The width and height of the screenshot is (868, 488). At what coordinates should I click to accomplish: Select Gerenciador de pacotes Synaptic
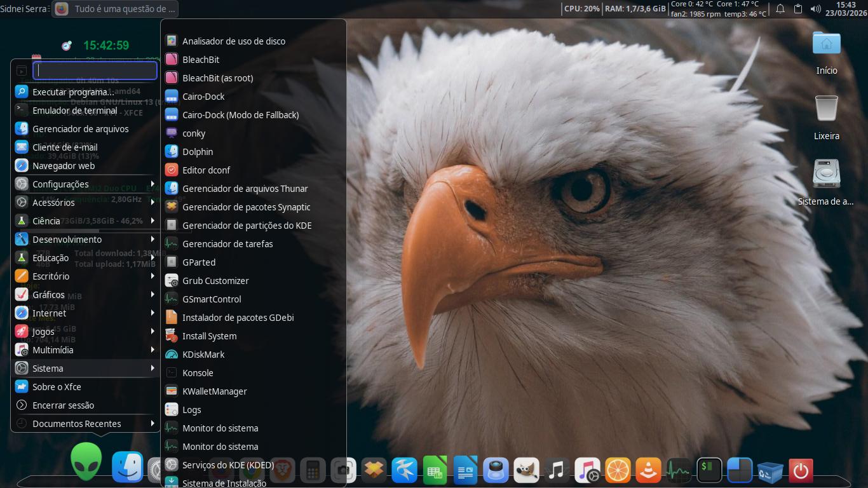click(246, 207)
